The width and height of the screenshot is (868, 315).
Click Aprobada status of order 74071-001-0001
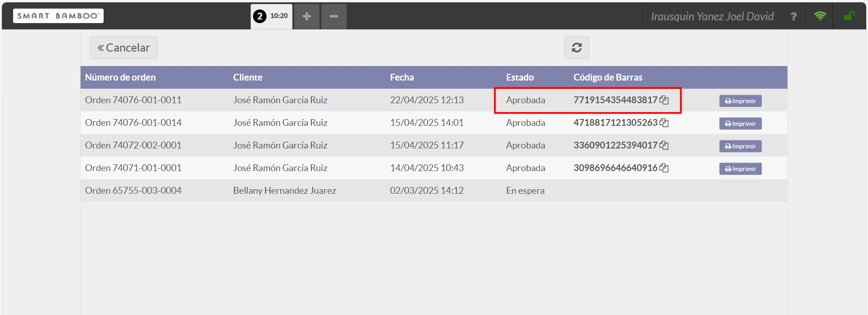525,168
